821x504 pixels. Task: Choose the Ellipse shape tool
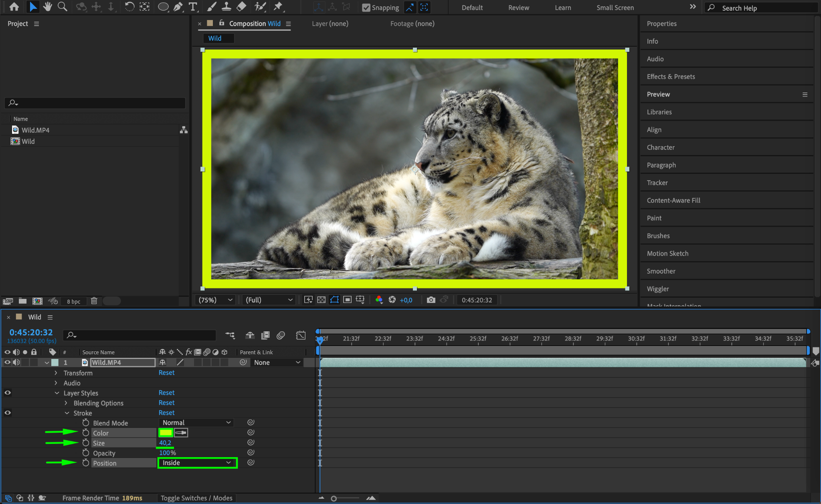pos(163,6)
